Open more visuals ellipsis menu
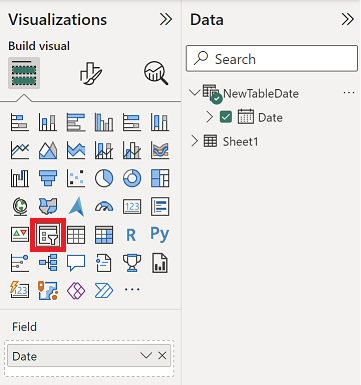Viewport: 361px width, 385px height. pyautogui.click(x=132, y=289)
